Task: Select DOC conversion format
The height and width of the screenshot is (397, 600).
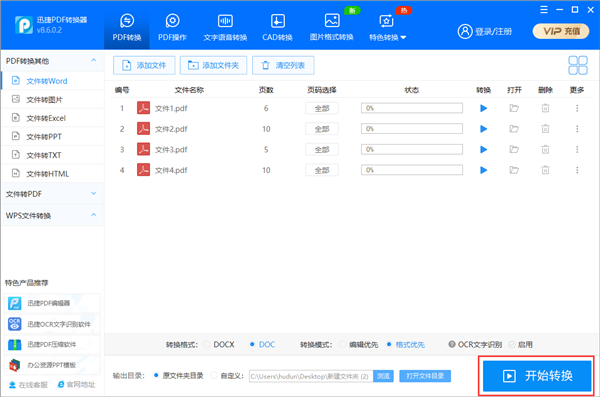Action: coord(262,345)
